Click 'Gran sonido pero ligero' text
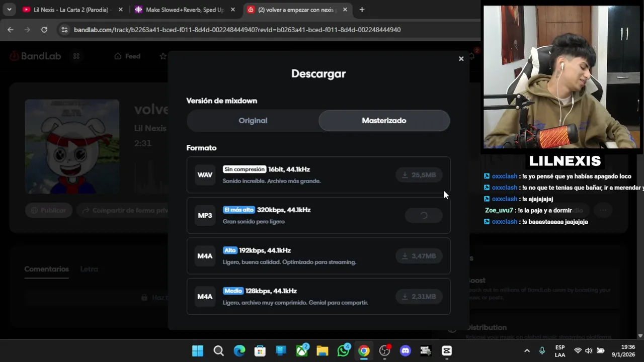This screenshot has width=644, height=362. tap(254, 221)
